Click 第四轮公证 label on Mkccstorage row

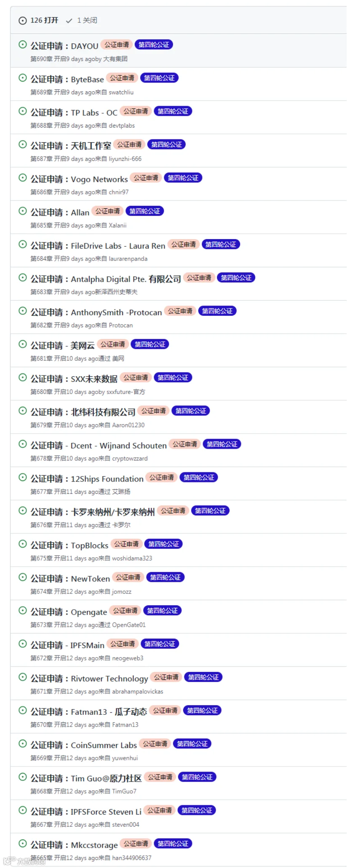[x=173, y=843]
